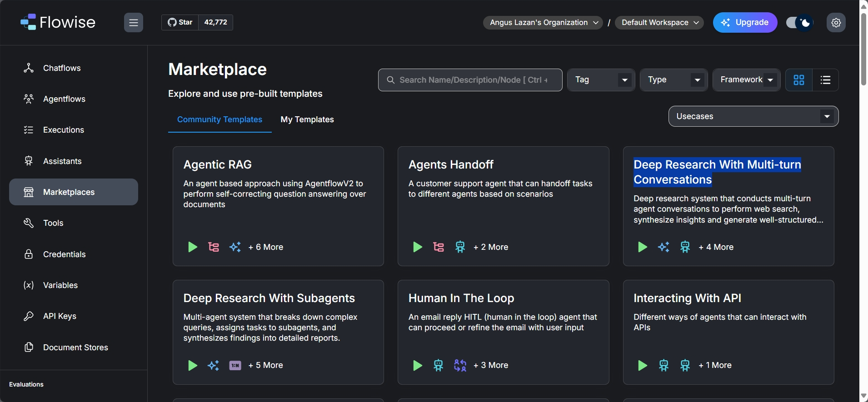Click the Tools wrench icon
Viewport: 868px width, 402px height.
pos(29,223)
